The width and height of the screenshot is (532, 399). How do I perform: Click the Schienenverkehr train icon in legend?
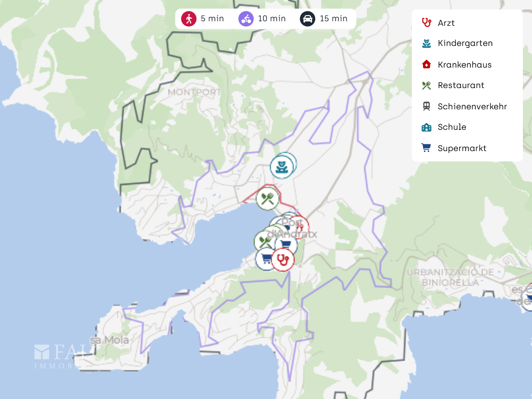(426, 106)
